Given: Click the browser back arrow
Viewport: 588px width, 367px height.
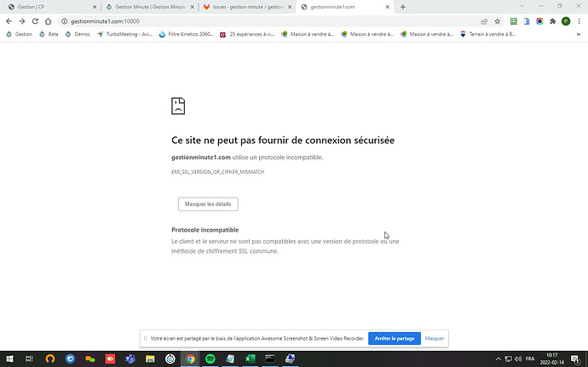Looking at the screenshot, I should tap(9, 21).
